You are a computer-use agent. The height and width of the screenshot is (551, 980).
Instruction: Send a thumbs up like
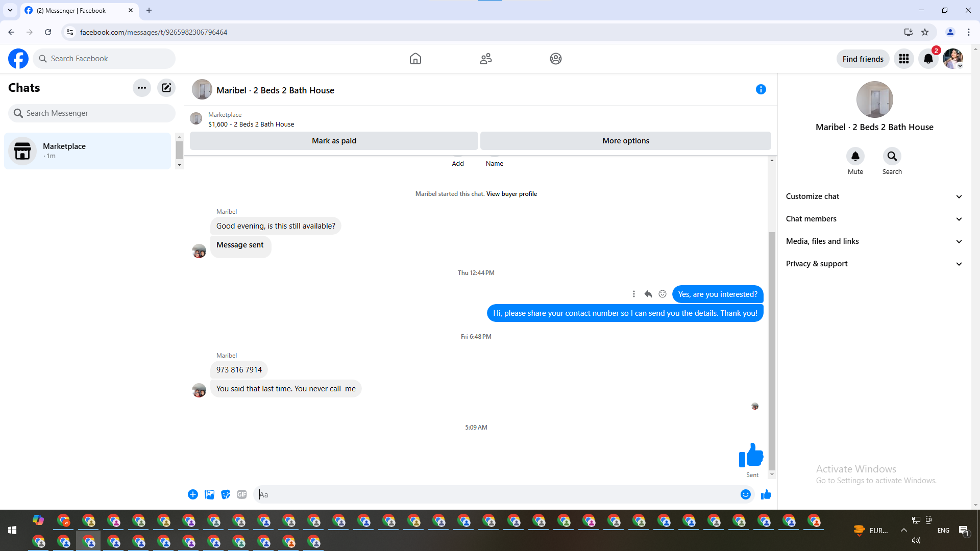pos(766,494)
